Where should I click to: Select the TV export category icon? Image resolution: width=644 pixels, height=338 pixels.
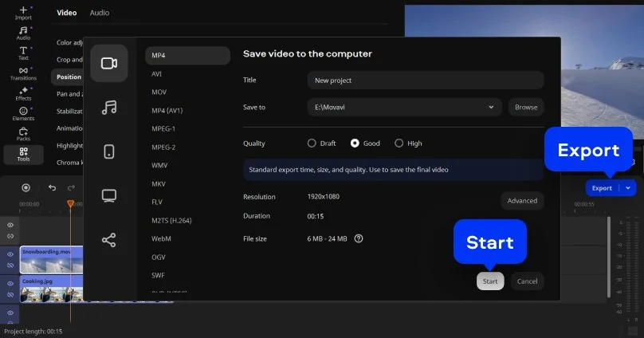(109, 195)
